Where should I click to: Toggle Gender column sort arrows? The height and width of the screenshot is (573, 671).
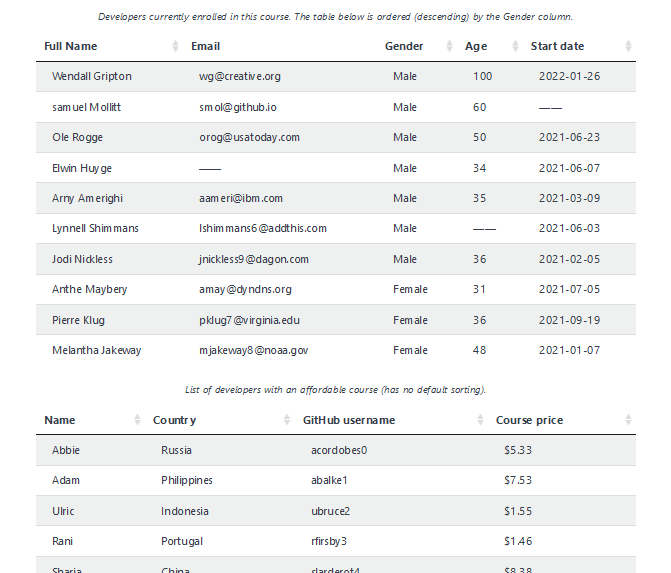(449, 47)
